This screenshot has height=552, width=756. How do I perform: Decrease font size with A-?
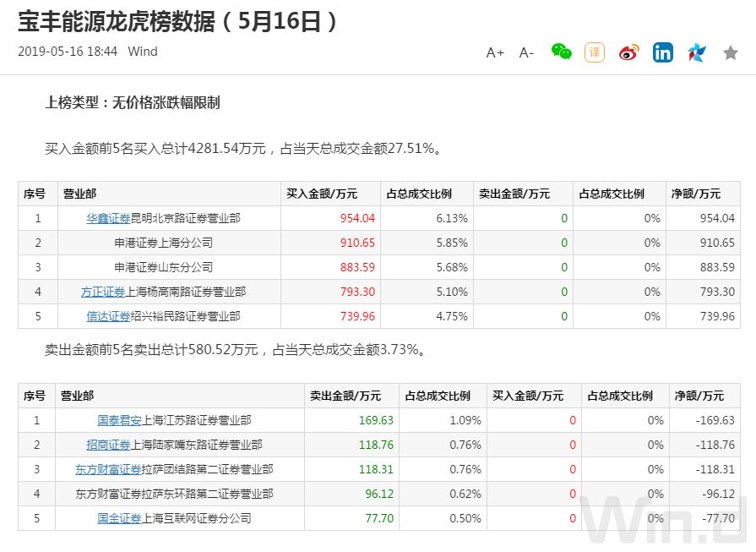coord(526,52)
